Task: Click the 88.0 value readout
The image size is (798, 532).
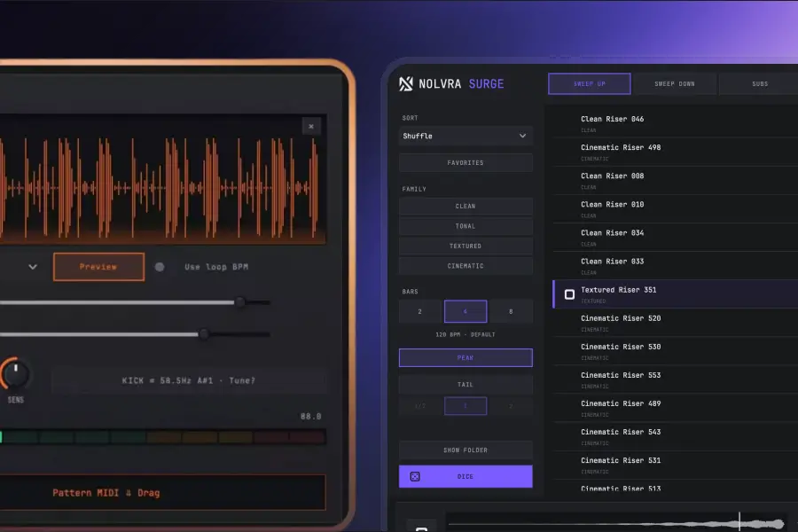Action: tap(311, 417)
